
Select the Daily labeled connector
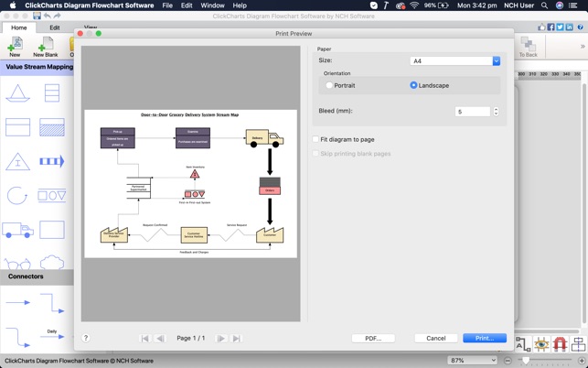[x=52, y=334]
